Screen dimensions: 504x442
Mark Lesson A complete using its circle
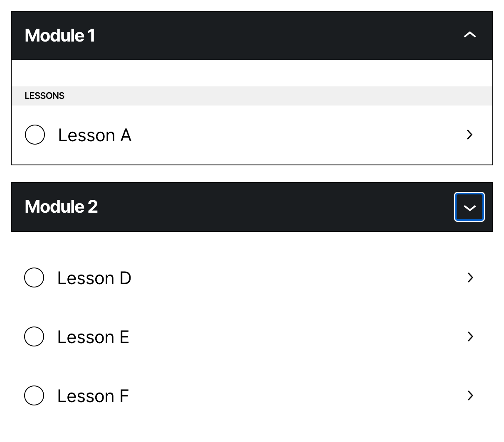pos(35,135)
